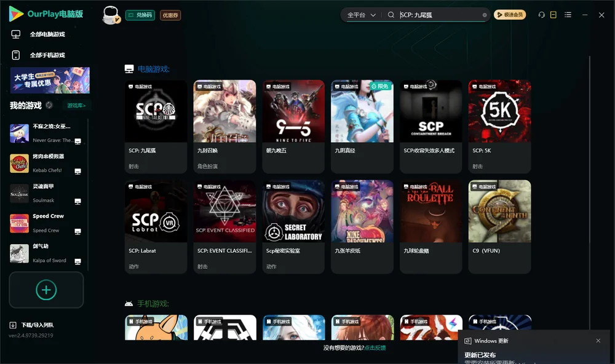Open 灵魂面甲 Soulmask entry
This screenshot has width=615, height=364.
tap(46, 193)
